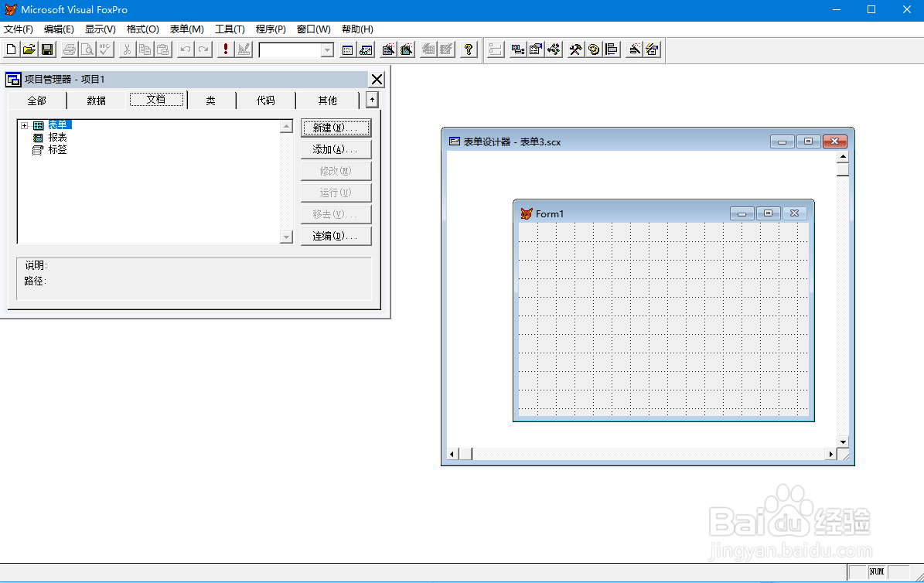Click the Modify Form ruler icon
This screenshot has width=924, height=583.
click(x=244, y=49)
